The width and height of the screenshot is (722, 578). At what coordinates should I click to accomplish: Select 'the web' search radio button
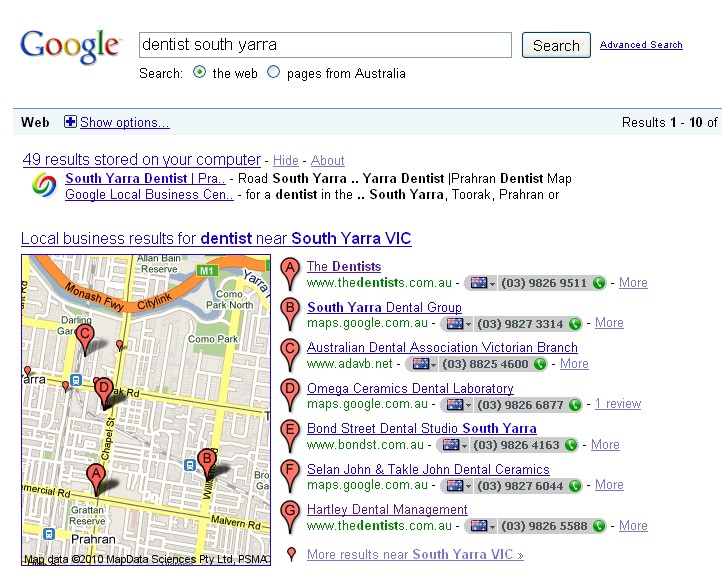199,72
